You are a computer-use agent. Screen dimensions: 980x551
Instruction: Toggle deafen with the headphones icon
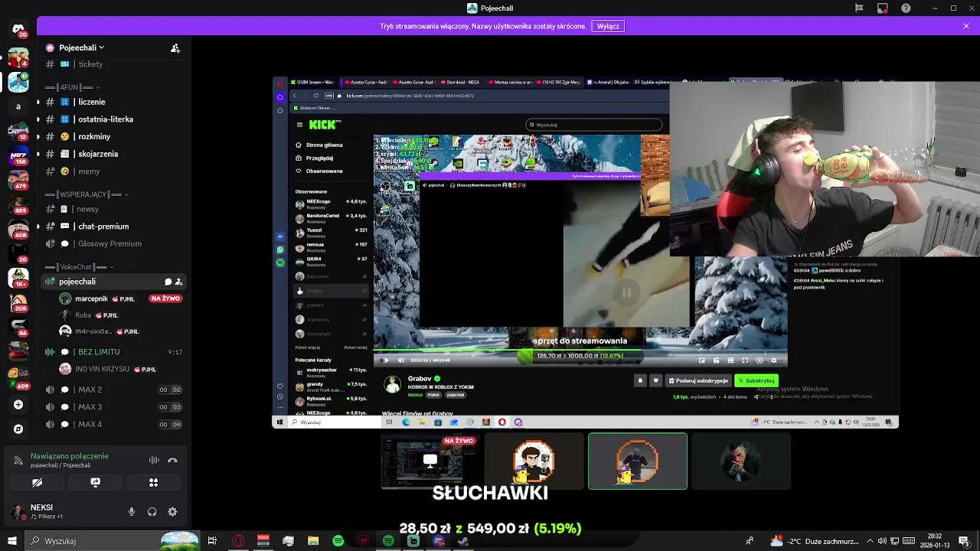click(152, 512)
